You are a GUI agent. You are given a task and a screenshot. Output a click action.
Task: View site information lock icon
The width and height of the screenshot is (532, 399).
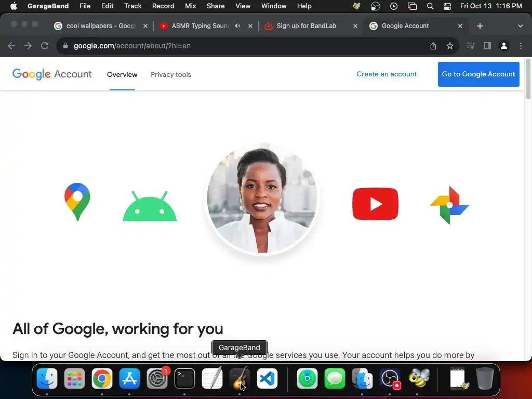pos(65,46)
